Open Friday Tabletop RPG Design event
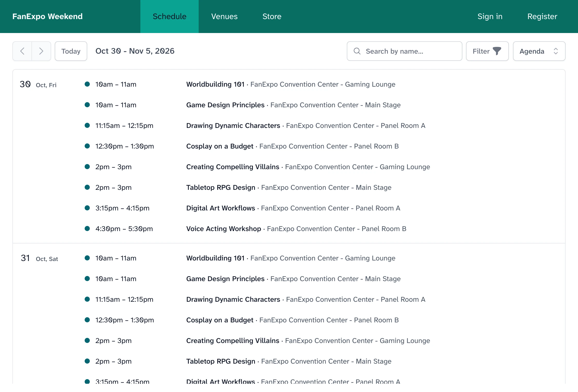The height and width of the screenshot is (392, 578). pyautogui.click(x=221, y=187)
